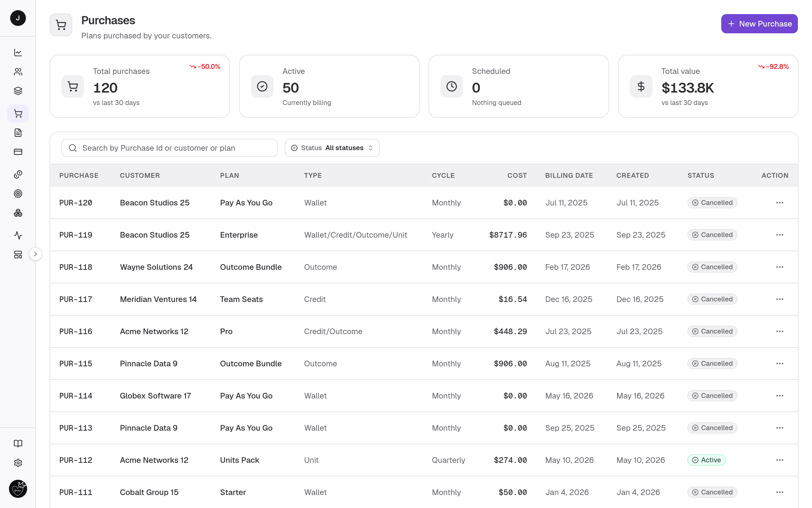Open the analytics chart icon in sidebar
Screen dimensions: 812x508
point(18,52)
